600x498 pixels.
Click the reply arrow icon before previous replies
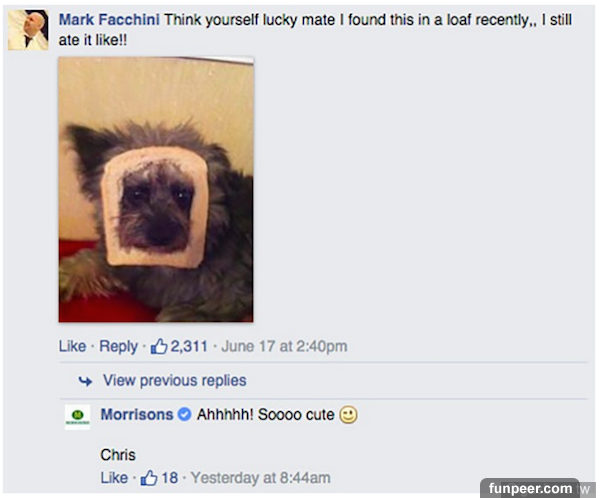tap(85, 381)
